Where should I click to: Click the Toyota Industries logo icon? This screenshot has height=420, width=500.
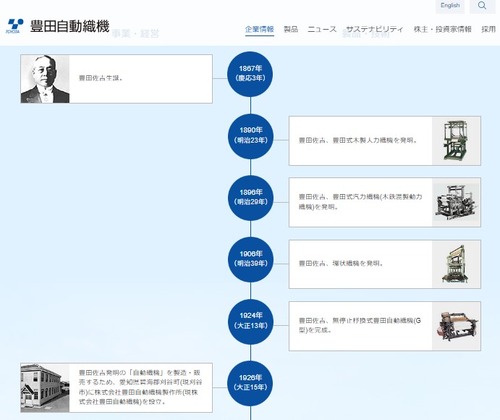click(15, 26)
